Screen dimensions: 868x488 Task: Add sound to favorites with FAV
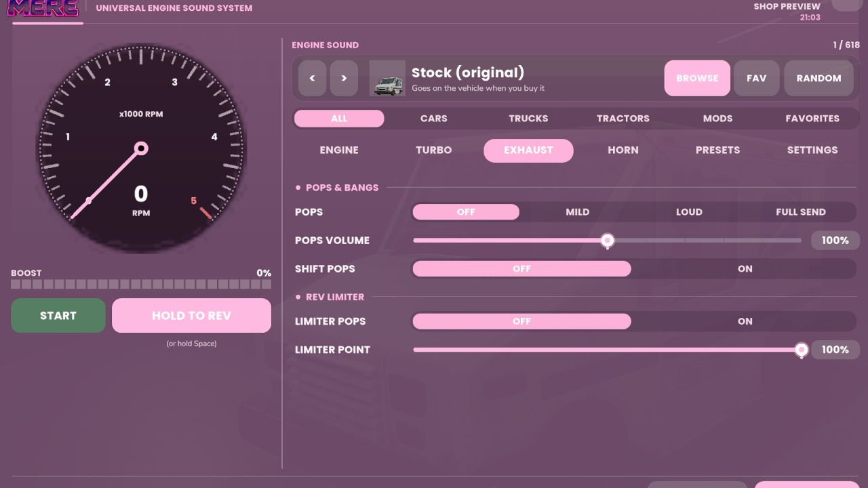(x=757, y=78)
